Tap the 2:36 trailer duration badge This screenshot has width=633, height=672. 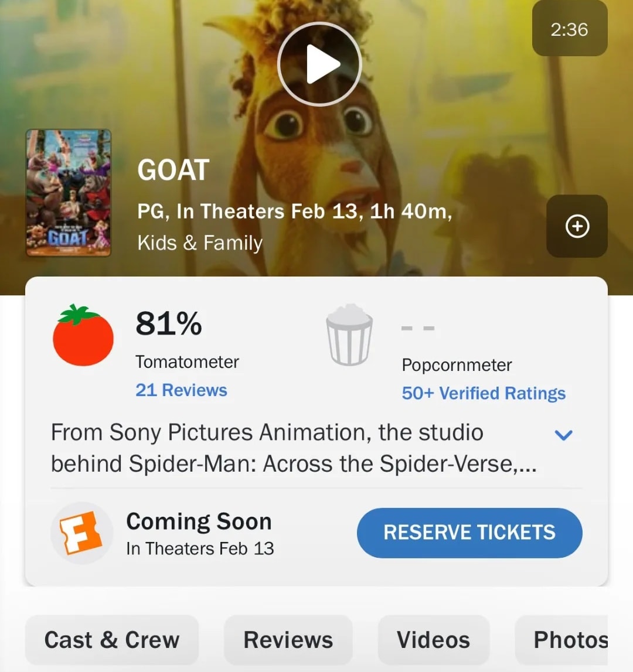(570, 29)
